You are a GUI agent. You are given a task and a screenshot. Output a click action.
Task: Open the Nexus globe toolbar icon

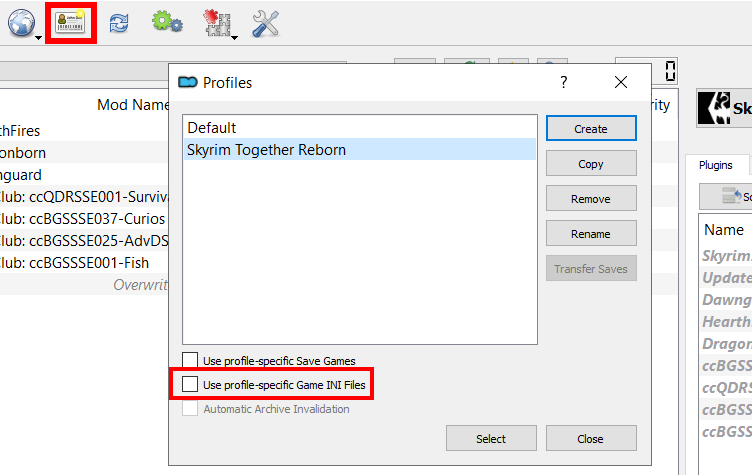[20, 22]
